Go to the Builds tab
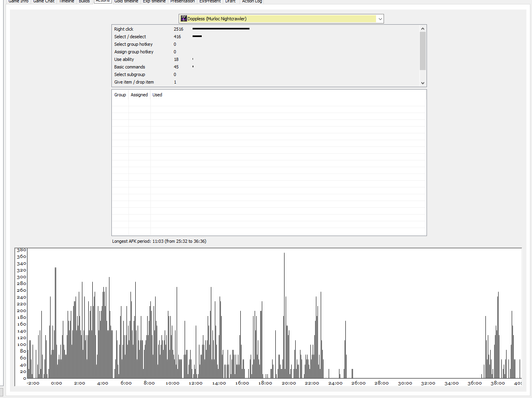This screenshot has width=532, height=398. pyautogui.click(x=84, y=1)
